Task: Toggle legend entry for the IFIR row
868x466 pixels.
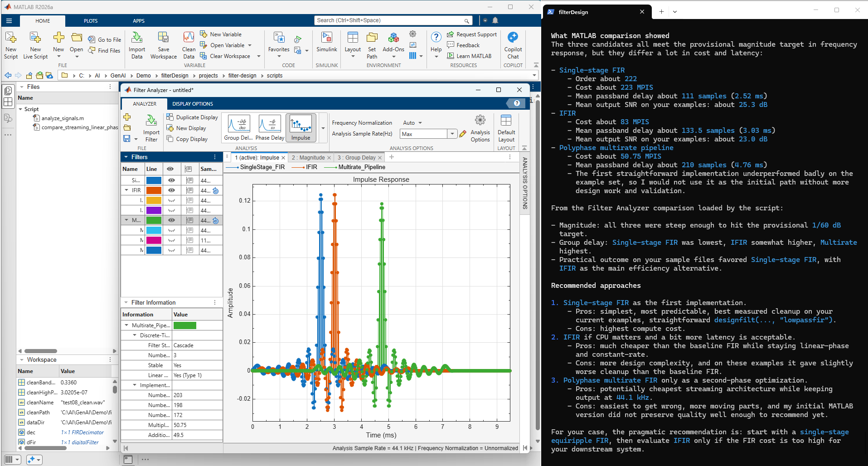Action: pos(189,190)
